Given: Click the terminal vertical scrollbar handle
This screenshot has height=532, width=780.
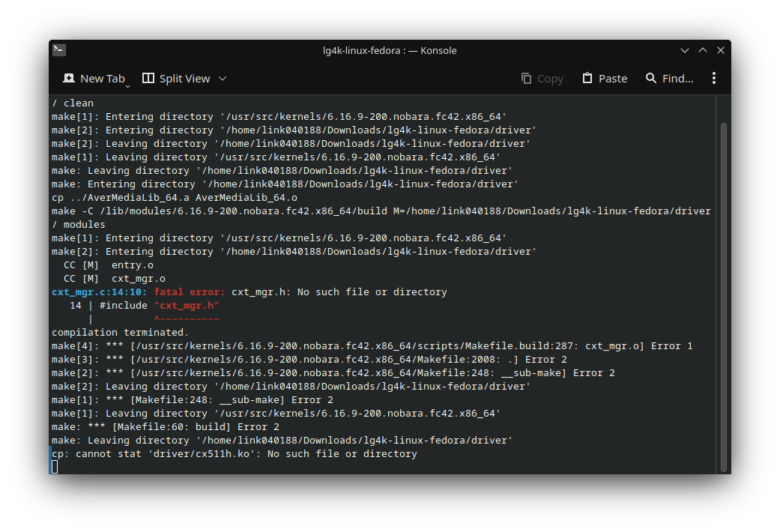Looking at the screenshot, I should 723,296.
